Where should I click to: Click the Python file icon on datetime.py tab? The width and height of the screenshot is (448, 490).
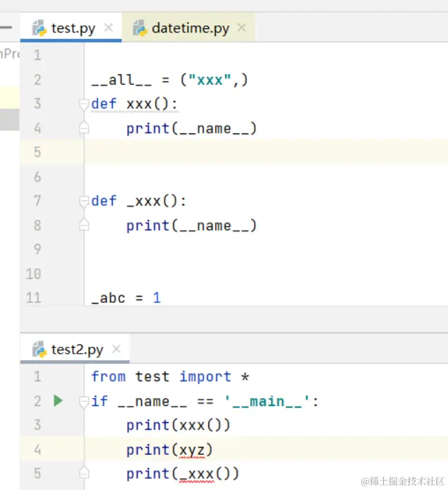click(x=140, y=28)
